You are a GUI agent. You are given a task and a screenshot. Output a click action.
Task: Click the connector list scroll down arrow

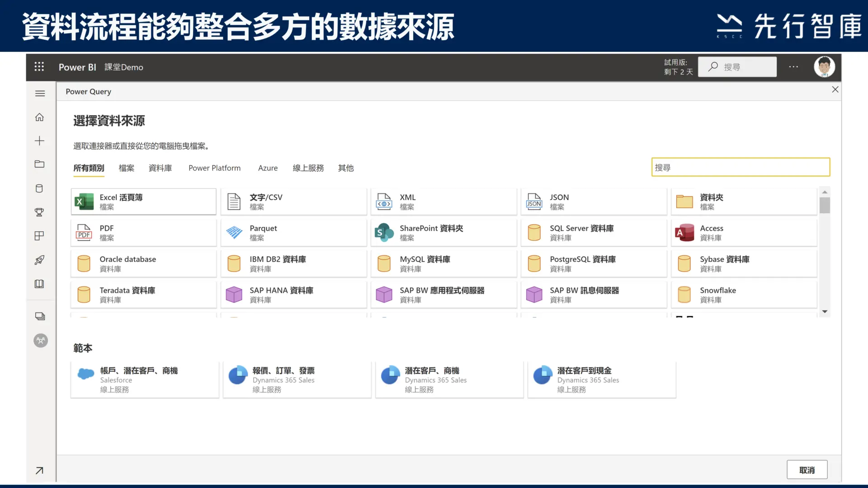coord(825,312)
